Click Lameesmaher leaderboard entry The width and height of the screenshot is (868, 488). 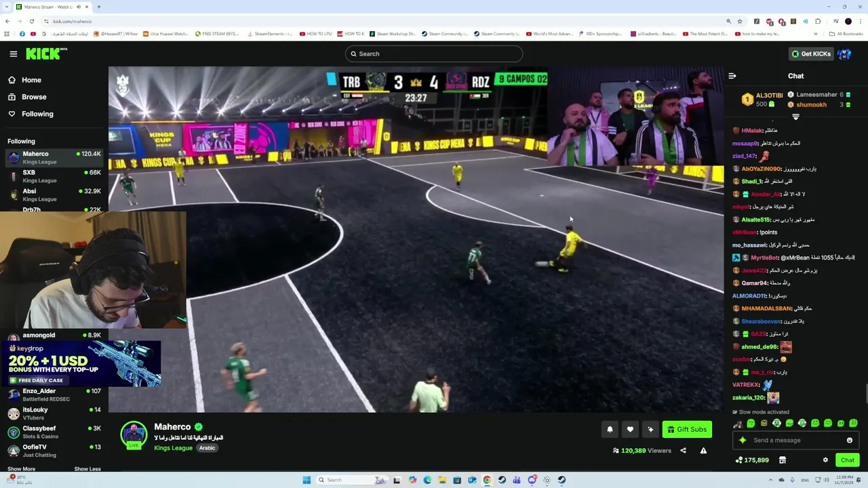(819, 95)
